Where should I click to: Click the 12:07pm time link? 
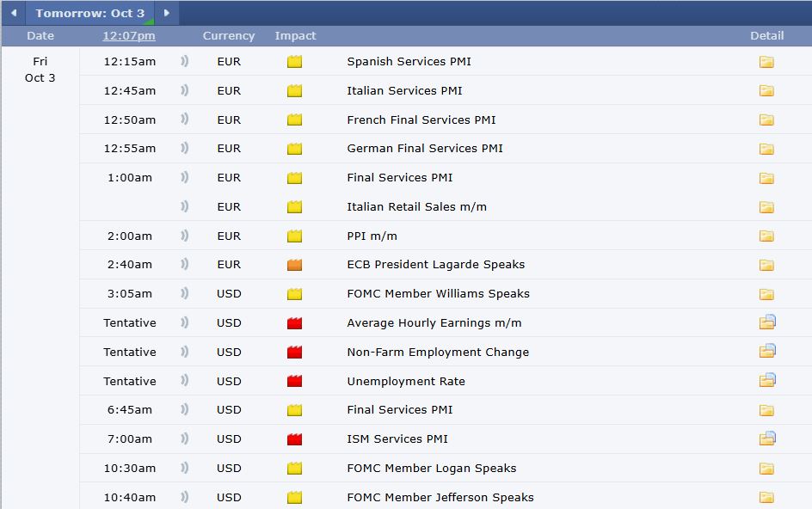tap(129, 36)
